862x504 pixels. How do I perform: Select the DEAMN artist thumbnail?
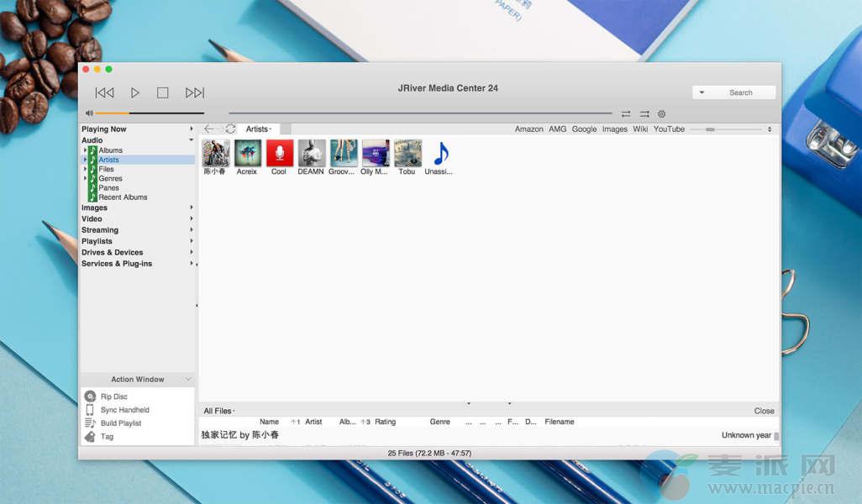pos(311,154)
